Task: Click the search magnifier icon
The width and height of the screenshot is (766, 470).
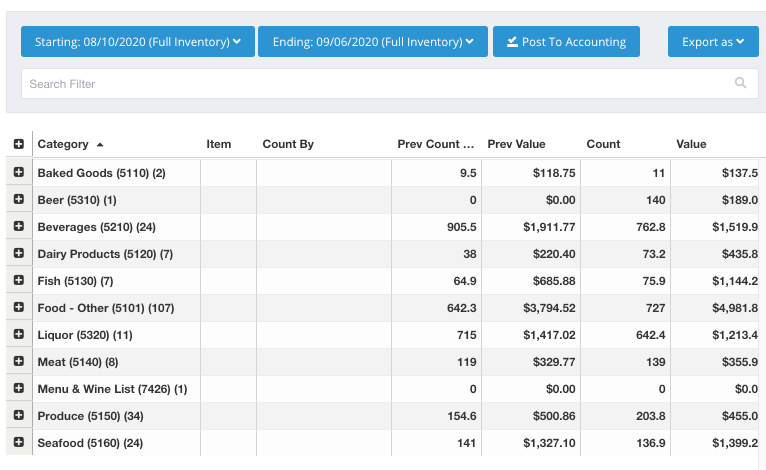Action: [x=740, y=84]
